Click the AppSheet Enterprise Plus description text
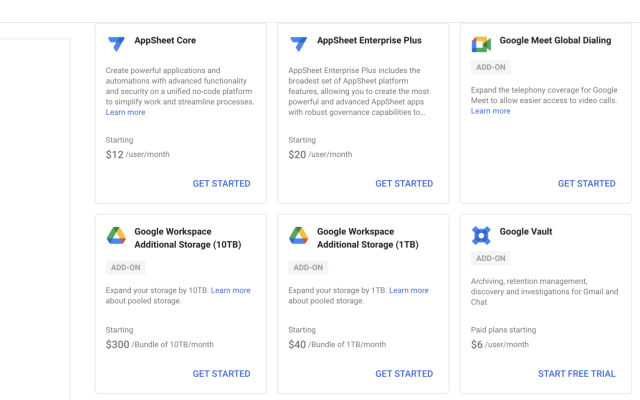This screenshot has width=640, height=400. tap(359, 91)
